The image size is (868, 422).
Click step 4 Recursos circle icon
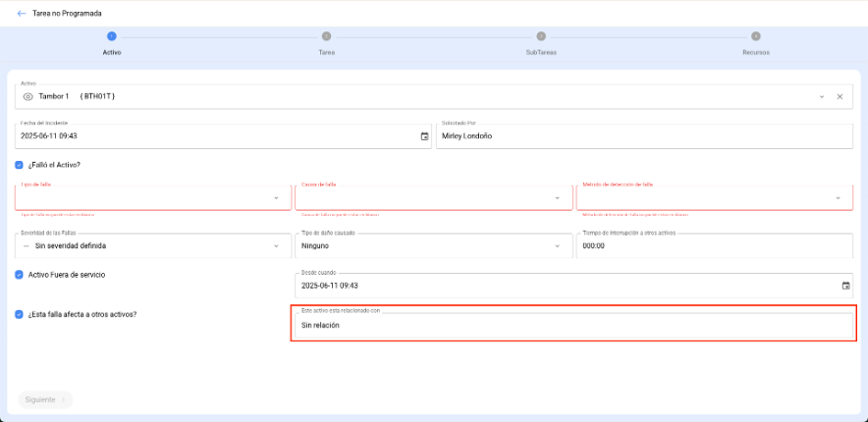pos(755,36)
